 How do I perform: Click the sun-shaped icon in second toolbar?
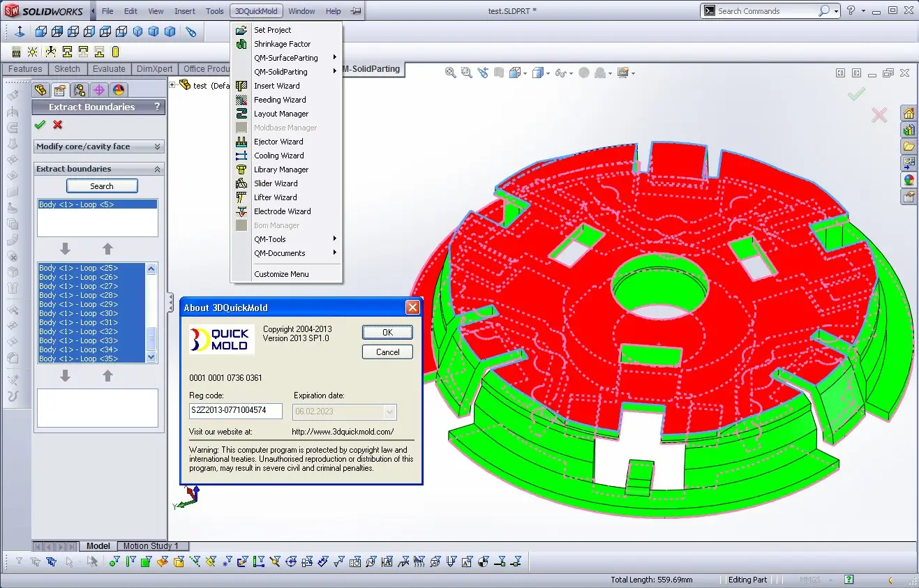click(x=33, y=52)
